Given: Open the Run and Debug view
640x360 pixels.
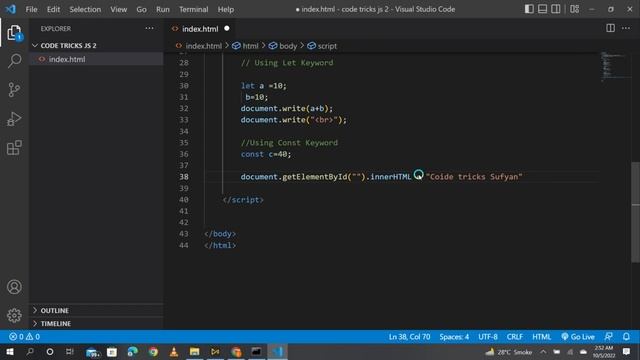Looking at the screenshot, I should 14,119.
